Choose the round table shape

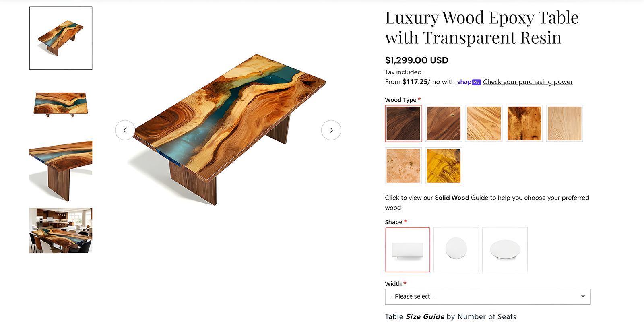click(x=456, y=250)
